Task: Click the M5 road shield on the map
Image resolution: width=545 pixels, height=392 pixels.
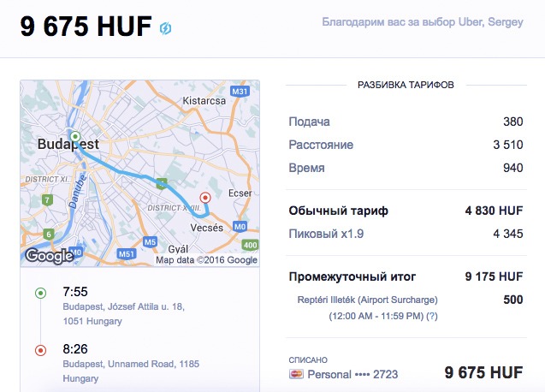Action: pyautogui.click(x=151, y=242)
